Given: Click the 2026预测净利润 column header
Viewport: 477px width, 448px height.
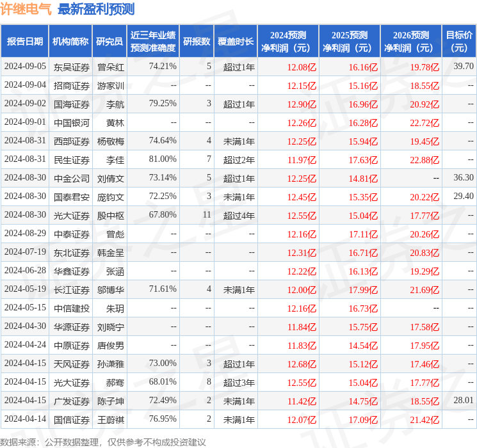Looking at the screenshot, I should point(411,42).
